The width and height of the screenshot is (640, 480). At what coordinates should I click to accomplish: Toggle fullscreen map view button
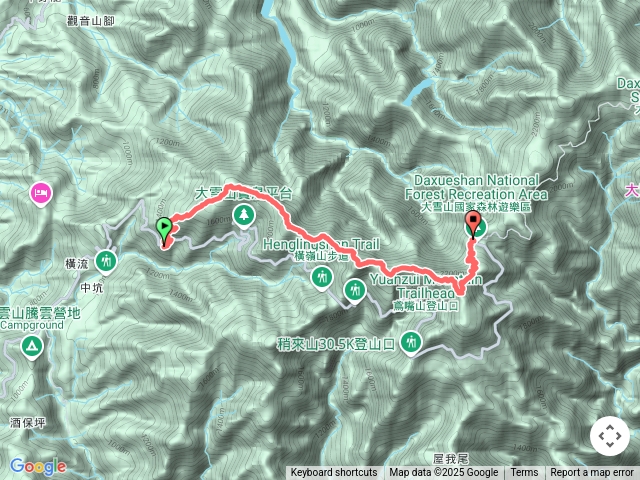coord(610,436)
